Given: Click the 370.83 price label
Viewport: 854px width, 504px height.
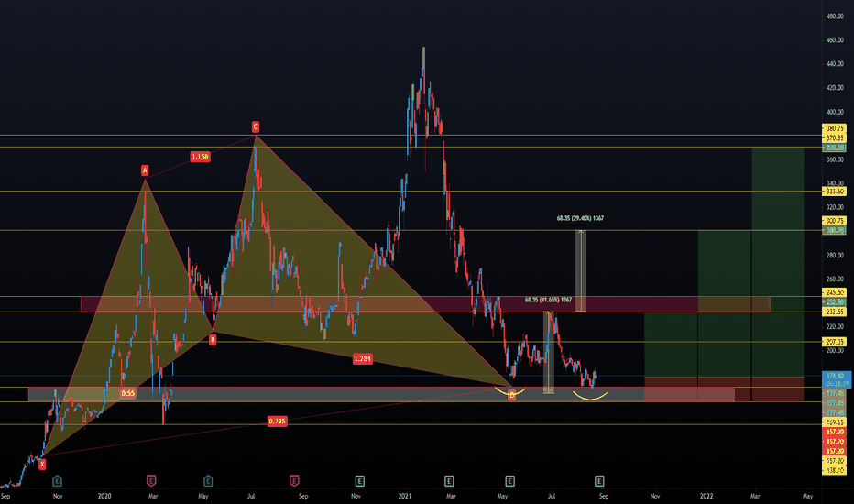Looking at the screenshot, I should 835,137.
